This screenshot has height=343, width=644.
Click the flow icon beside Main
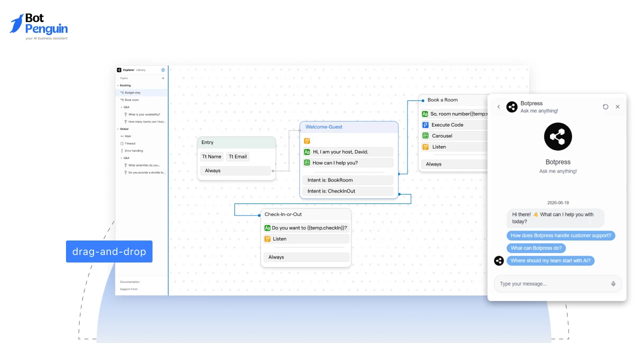coord(122,136)
